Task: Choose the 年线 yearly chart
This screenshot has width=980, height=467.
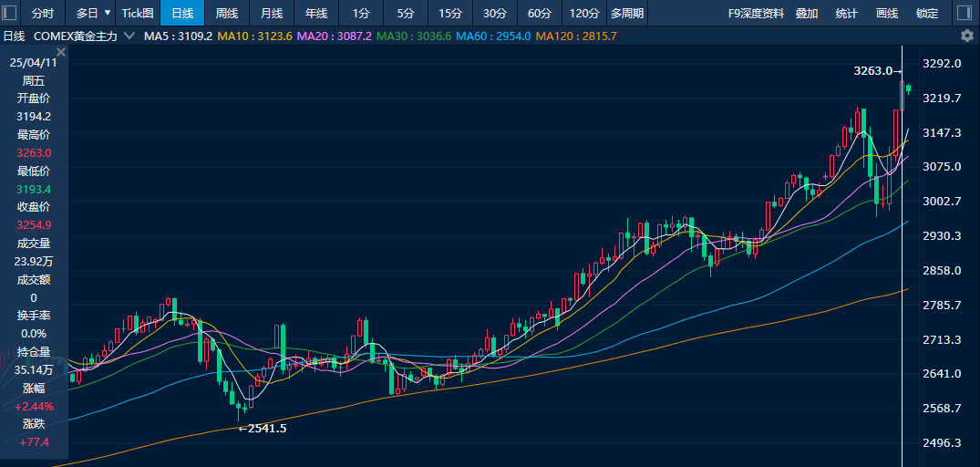Action: pyautogui.click(x=316, y=13)
